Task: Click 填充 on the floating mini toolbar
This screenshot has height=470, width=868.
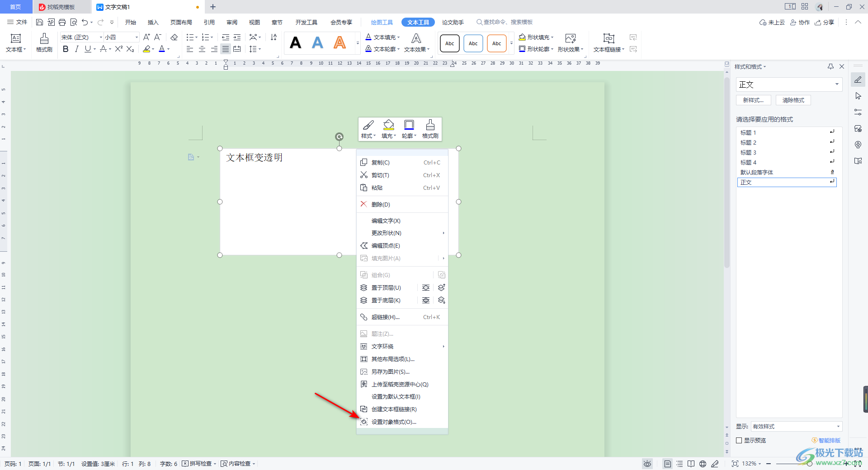Action: click(387, 129)
